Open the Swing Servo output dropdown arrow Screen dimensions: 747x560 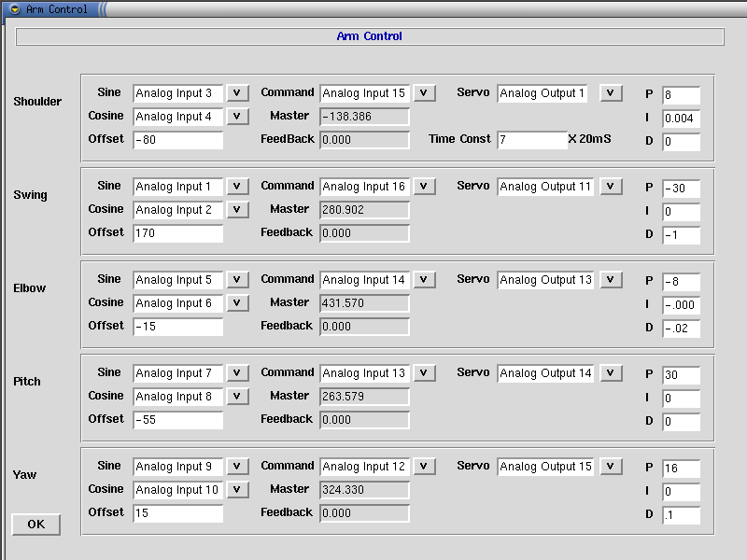point(611,186)
